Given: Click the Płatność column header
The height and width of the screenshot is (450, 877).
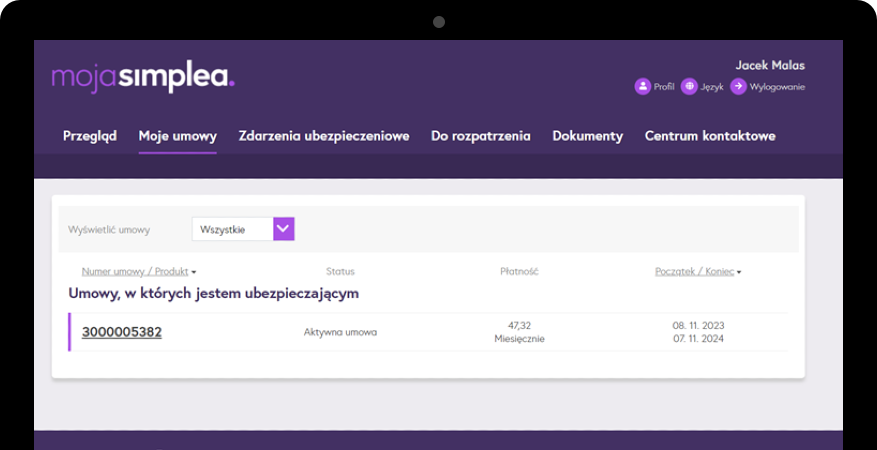Looking at the screenshot, I should click(x=519, y=271).
